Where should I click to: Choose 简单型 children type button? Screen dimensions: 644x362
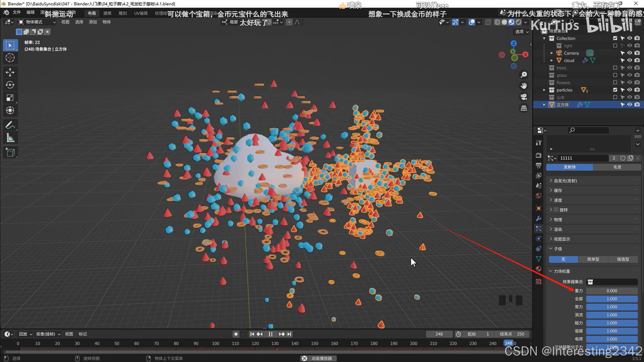(593, 259)
